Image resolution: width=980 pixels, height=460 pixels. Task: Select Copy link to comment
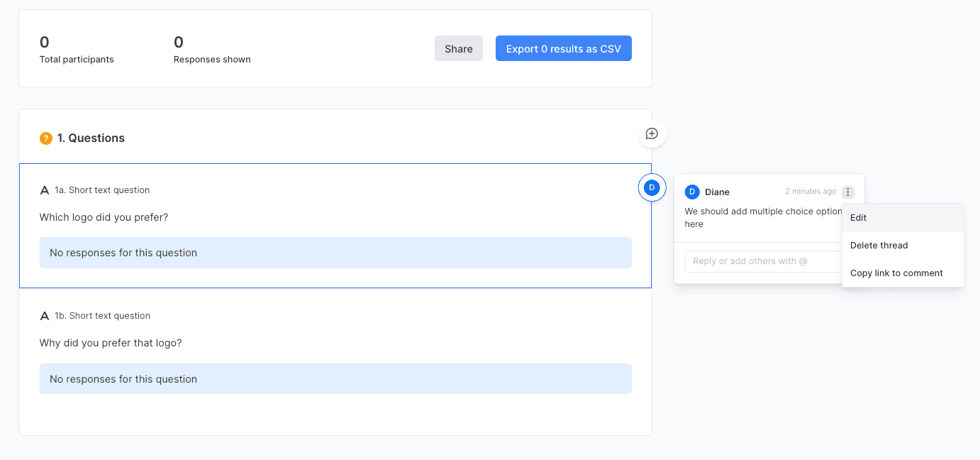pyautogui.click(x=896, y=273)
